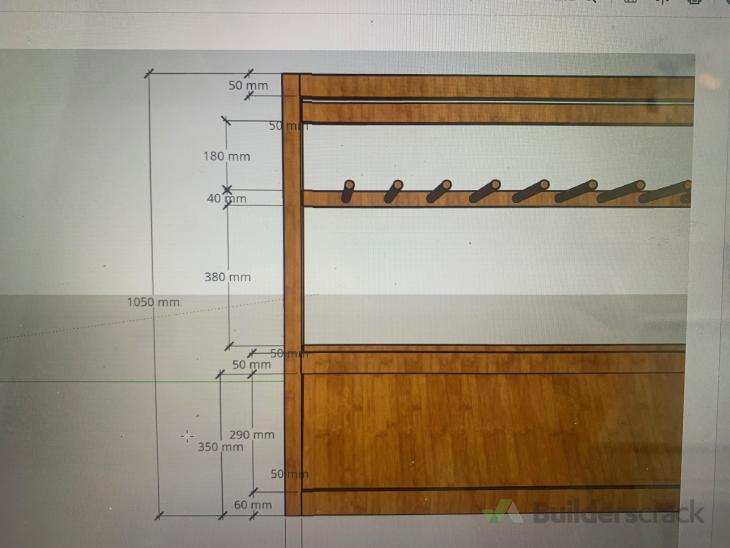
Task: Select the 60 mm dimension at bottom
Action: [x=252, y=505]
